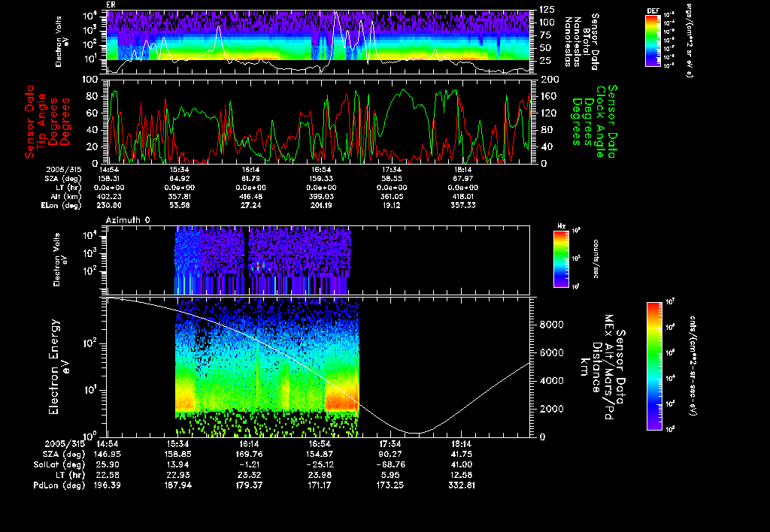The height and width of the screenshot is (532, 770).
Task: Click the DEF color scale bar
Action: 653,41
